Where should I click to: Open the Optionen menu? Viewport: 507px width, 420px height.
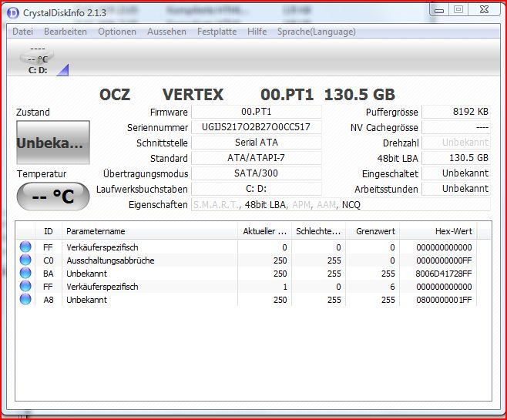coord(117,32)
